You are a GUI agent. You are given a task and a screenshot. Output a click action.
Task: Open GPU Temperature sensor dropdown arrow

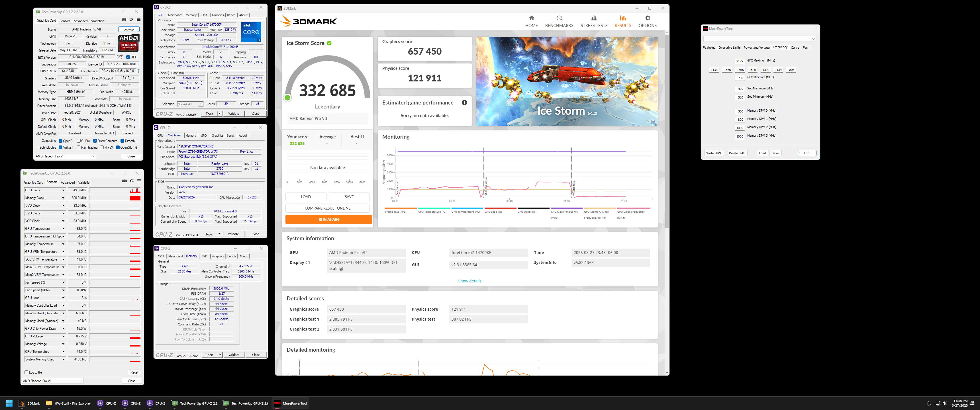[x=63, y=229]
